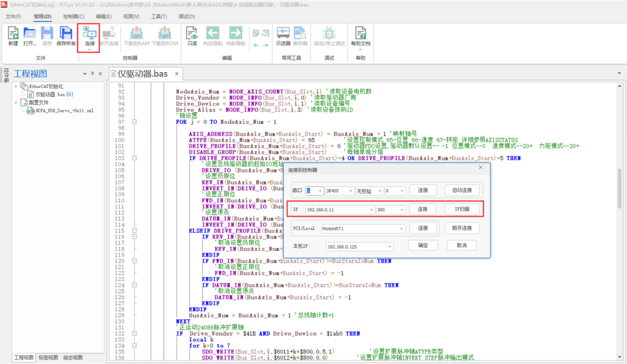Close the 工程视图 panel
627x364 pixels.
click(100, 74)
